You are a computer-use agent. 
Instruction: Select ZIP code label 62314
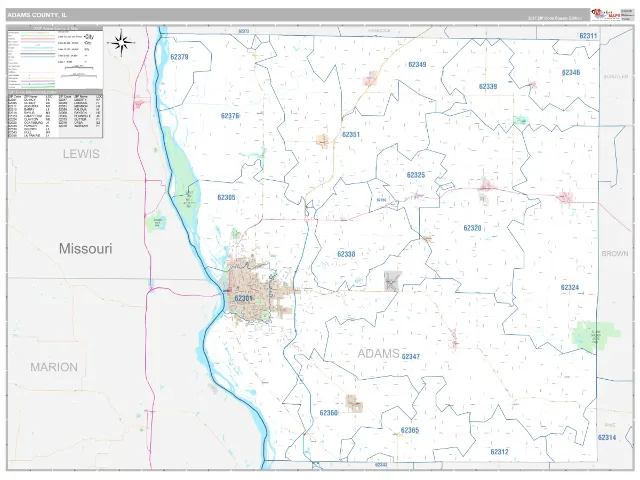607,437
